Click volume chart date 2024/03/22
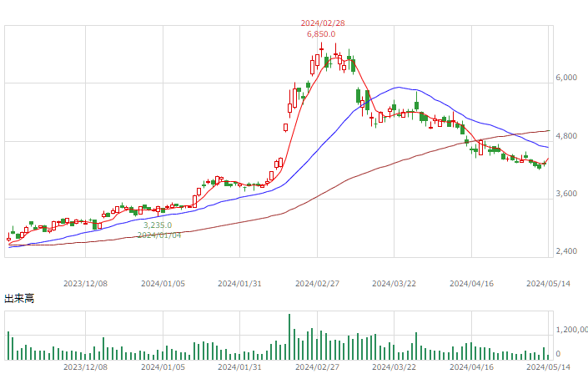The width and height of the screenshot is (588, 379). click(x=395, y=367)
